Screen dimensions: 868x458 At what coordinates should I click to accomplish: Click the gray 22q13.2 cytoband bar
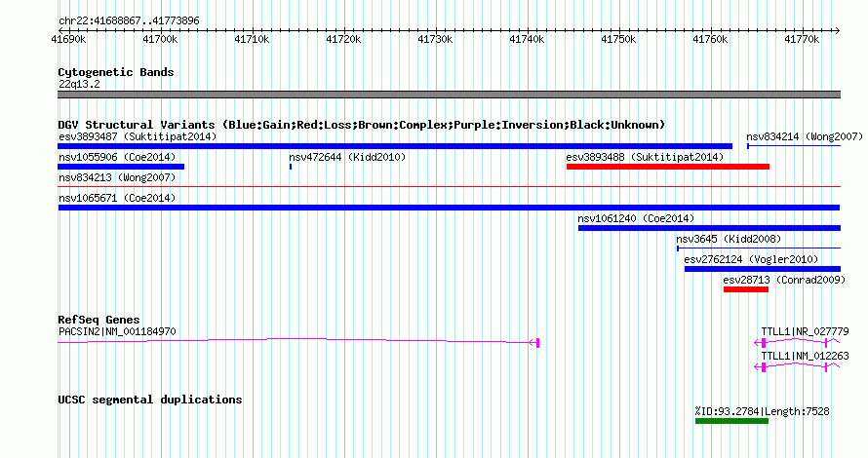click(x=449, y=95)
